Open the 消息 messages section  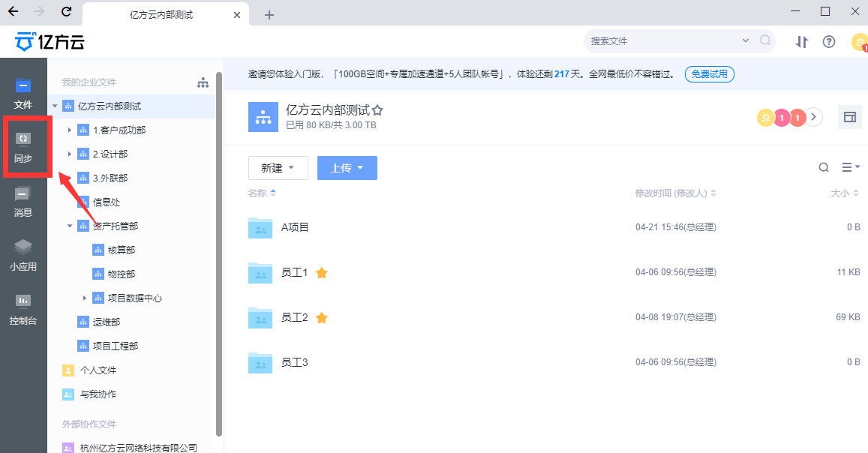click(x=23, y=202)
